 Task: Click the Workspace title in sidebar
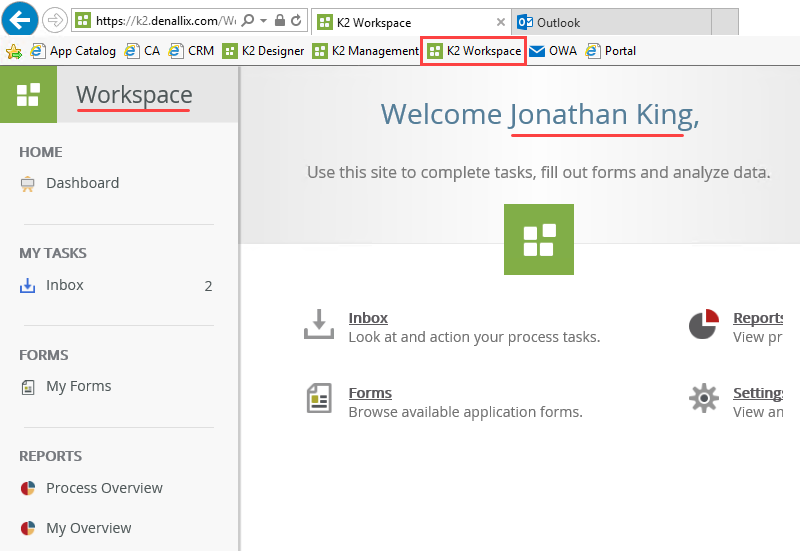coord(134,95)
